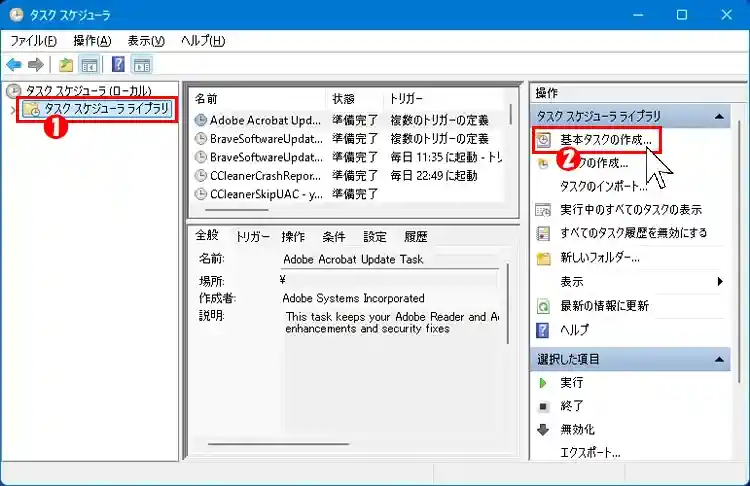Click タスクのインポート... action
The image size is (750, 486).
(604, 186)
